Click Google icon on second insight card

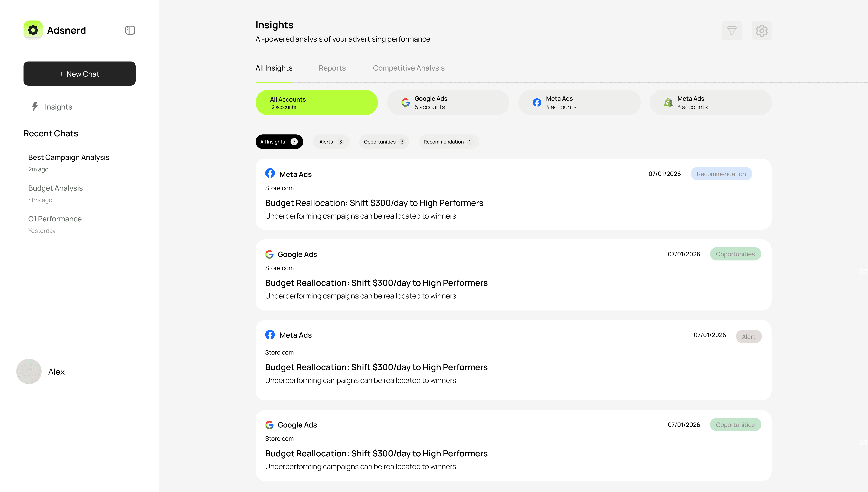pyautogui.click(x=269, y=254)
